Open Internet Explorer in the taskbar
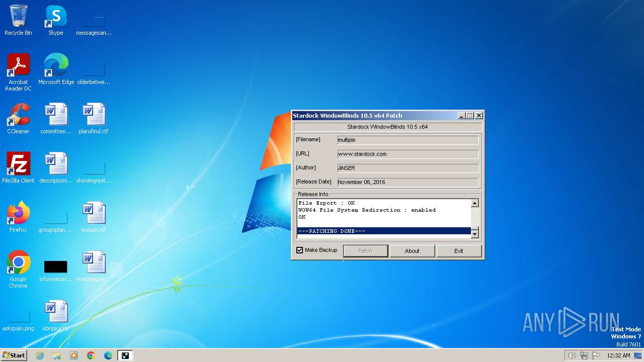This screenshot has height=362, width=644. click(x=40, y=355)
